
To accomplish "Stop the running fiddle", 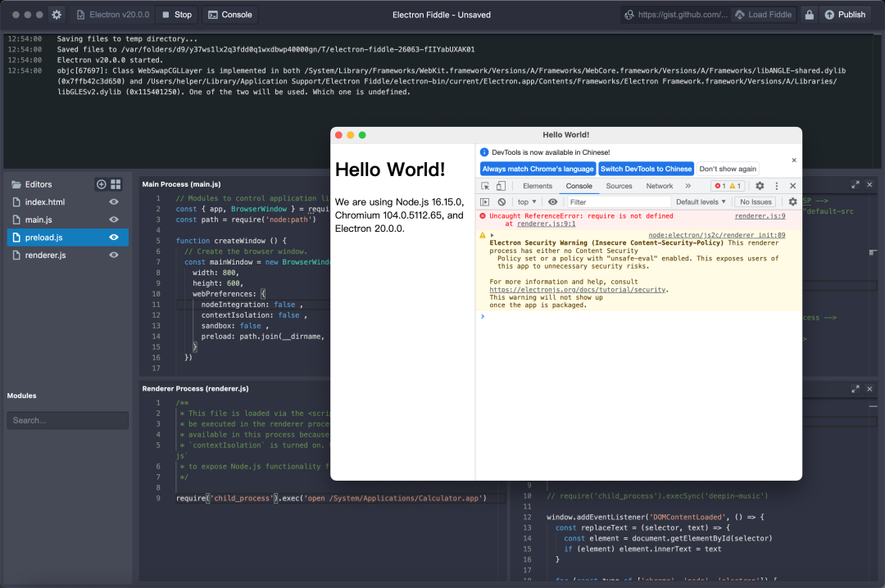I will pyautogui.click(x=177, y=15).
